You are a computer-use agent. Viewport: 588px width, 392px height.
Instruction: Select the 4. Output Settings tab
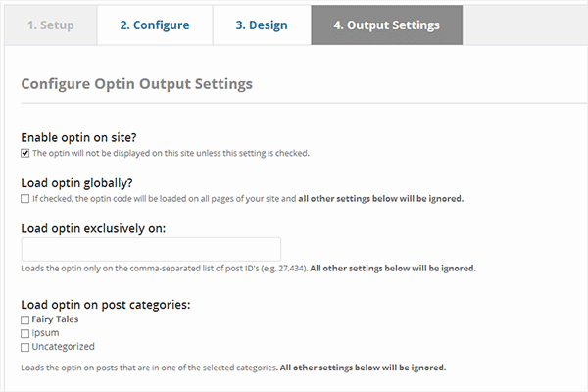387,25
